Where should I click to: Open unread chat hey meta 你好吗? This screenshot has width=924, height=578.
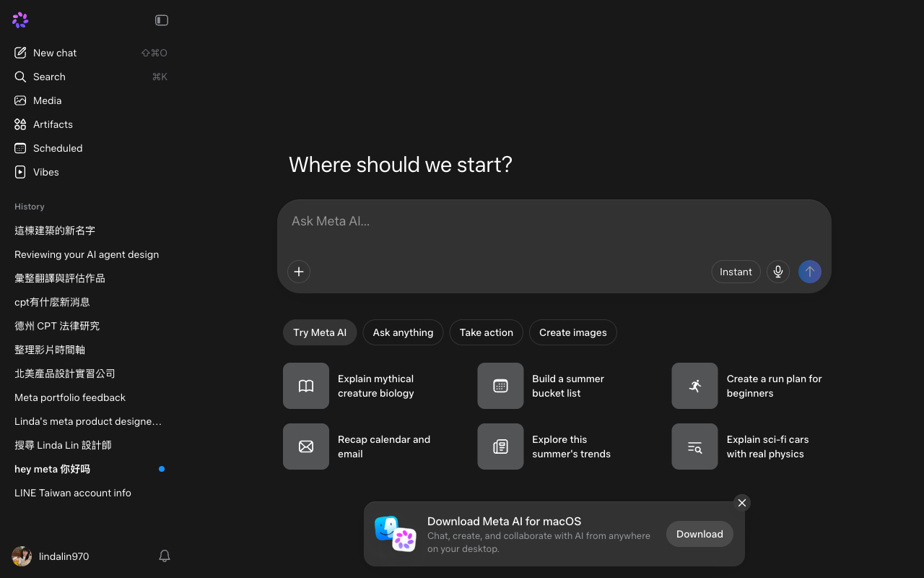pyautogui.click(x=90, y=469)
